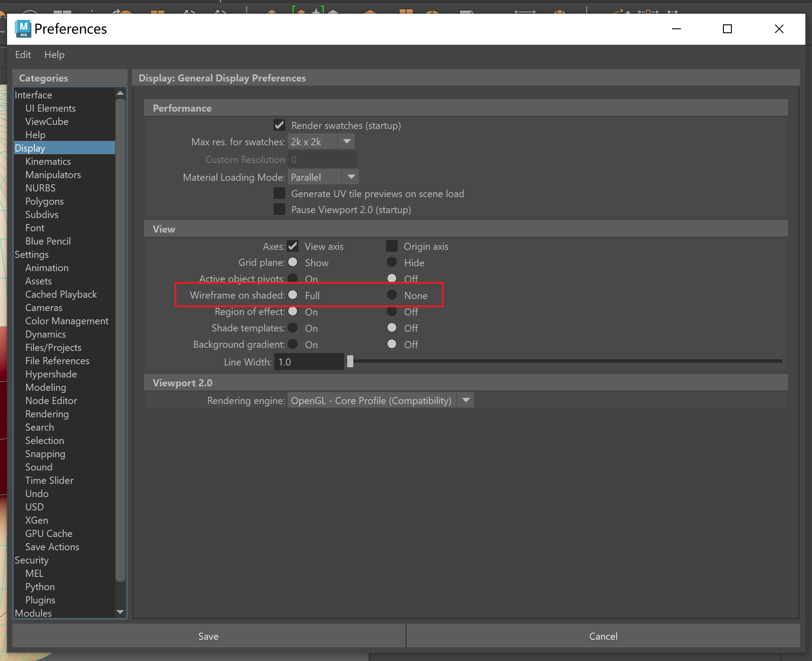
Task: Select the Hypershade category
Action: 51,374
